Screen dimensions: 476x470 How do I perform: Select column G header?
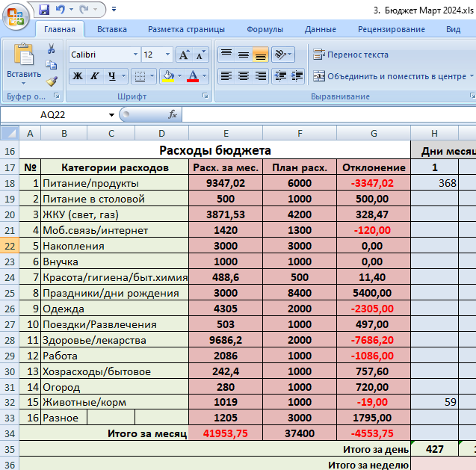point(374,133)
